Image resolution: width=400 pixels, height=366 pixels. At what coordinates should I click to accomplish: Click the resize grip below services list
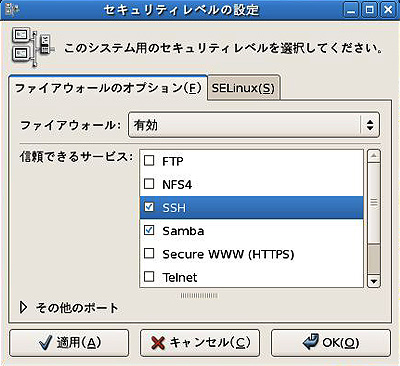(x=199, y=296)
